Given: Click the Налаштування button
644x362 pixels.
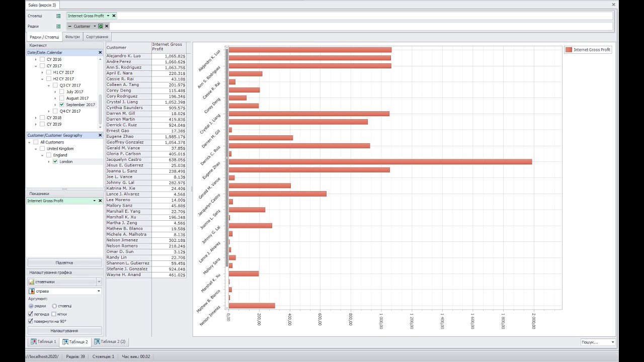Looking at the screenshot, I should (x=64, y=331).
